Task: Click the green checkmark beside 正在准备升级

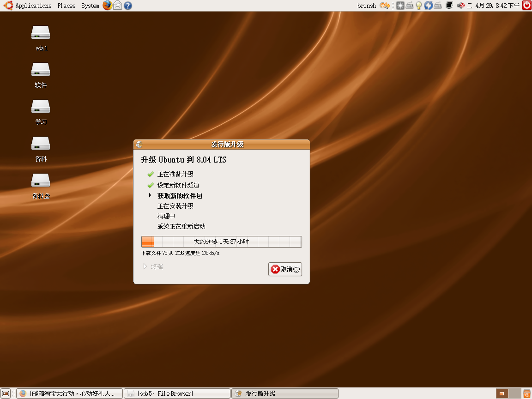Action: (x=151, y=175)
